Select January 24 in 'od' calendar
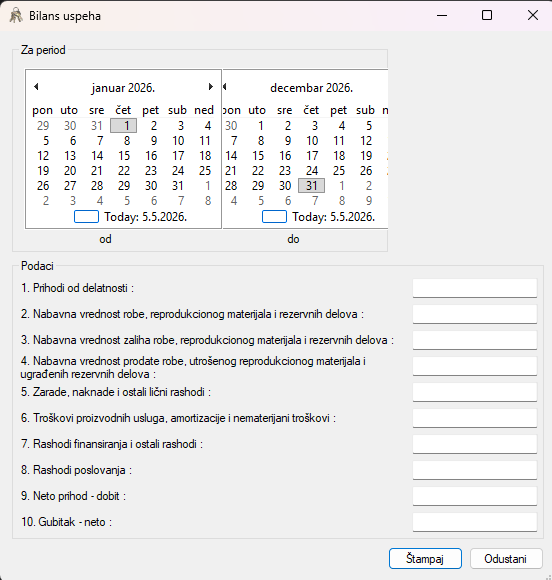 [178, 171]
